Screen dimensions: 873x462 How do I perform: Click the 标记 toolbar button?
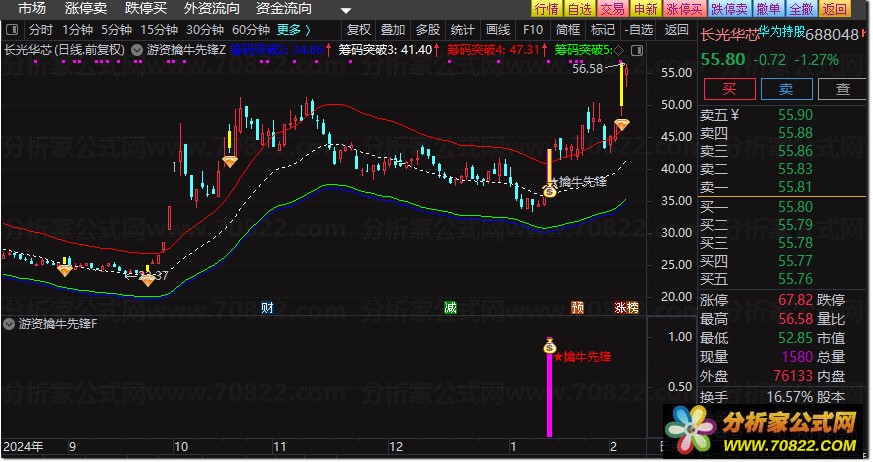tap(602, 30)
